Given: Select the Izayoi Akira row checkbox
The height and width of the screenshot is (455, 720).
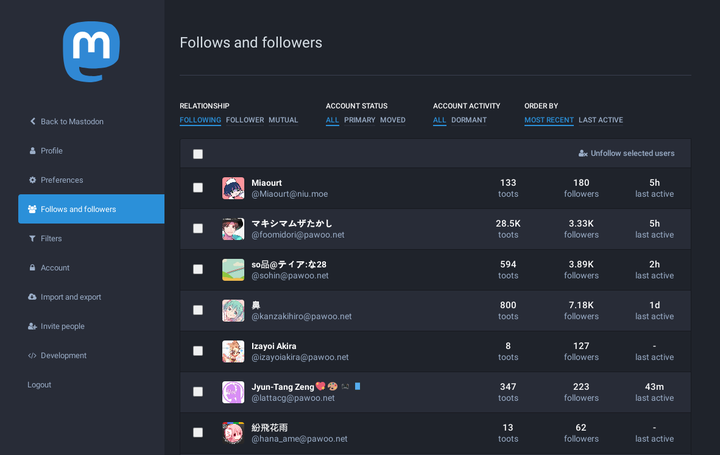Looking at the screenshot, I should coord(198,351).
